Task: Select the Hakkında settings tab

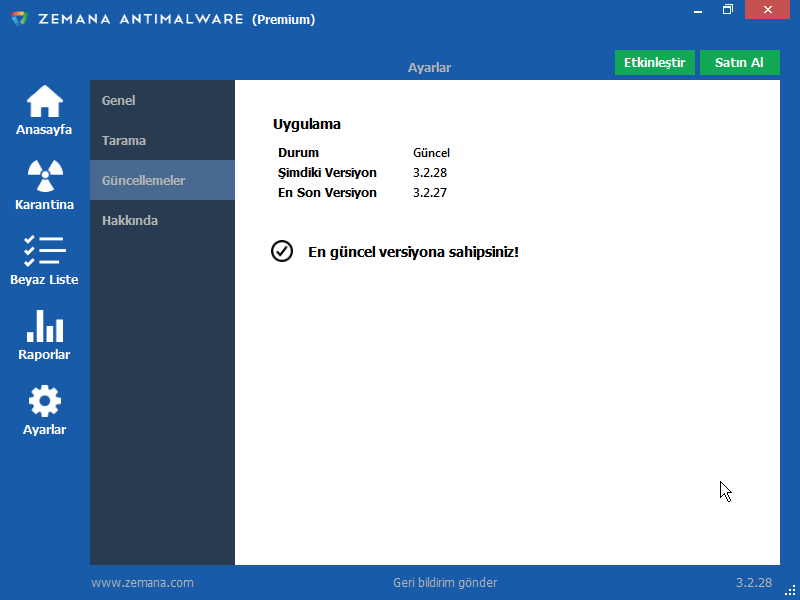Action: click(162, 220)
